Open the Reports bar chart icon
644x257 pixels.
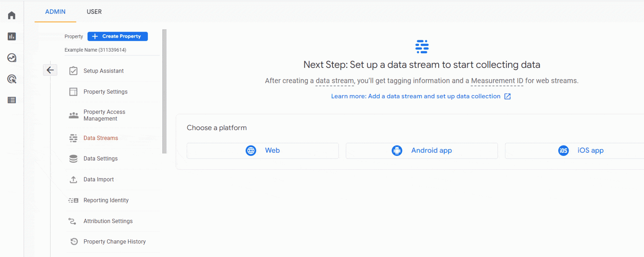[x=12, y=36]
